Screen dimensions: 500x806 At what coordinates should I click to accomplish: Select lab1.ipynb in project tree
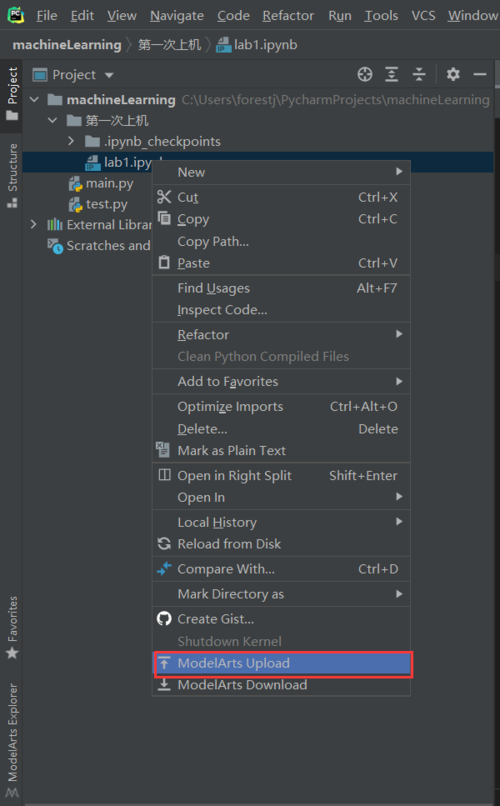pyautogui.click(x=127, y=162)
